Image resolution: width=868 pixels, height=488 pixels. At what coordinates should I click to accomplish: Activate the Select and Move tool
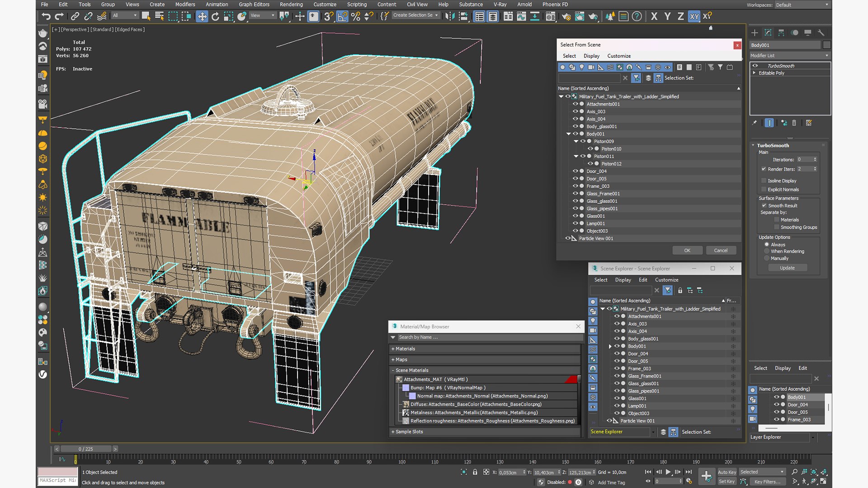202,16
